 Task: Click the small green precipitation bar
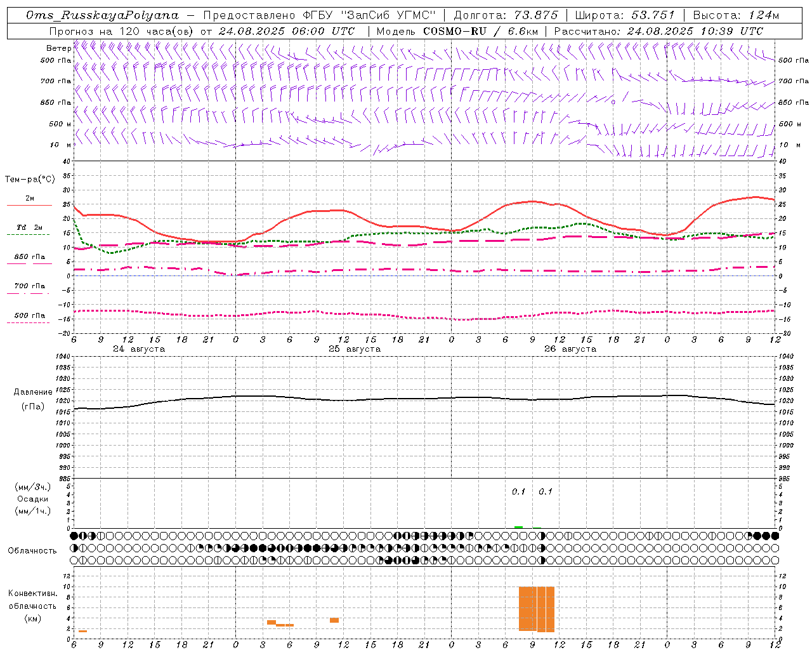518,527
